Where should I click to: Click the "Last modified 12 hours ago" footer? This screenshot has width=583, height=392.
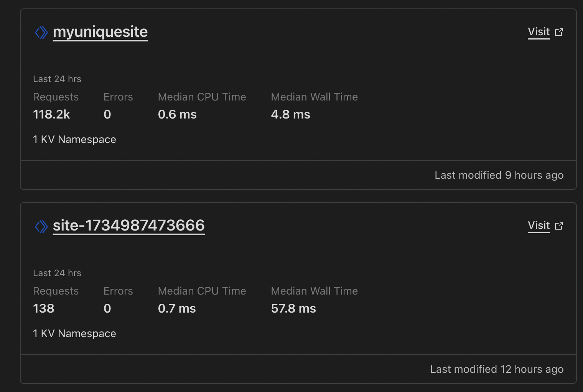tap(497, 369)
